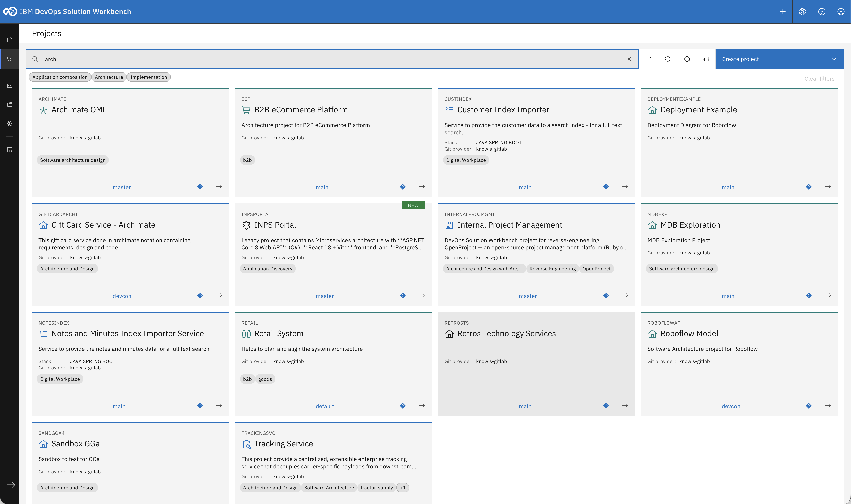The image size is (851, 504).
Task: Open the Retail System project arrow
Action: [x=422, y=406]
